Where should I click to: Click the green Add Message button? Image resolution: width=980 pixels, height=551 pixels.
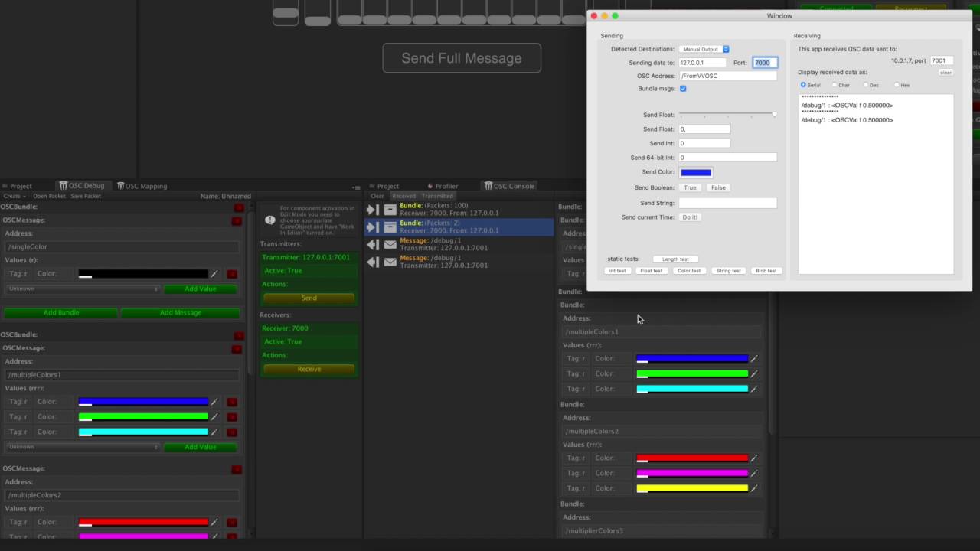pyautogui.click(x=181, y=312)
